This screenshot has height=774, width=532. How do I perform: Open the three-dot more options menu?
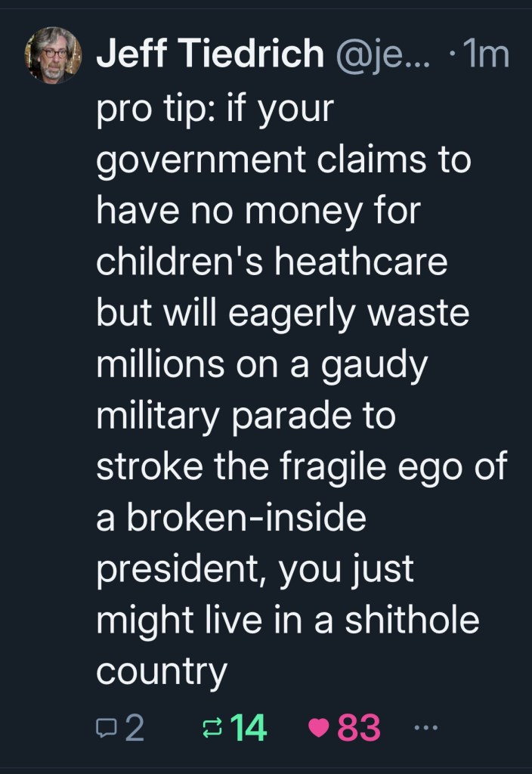[x=426, y=728]
